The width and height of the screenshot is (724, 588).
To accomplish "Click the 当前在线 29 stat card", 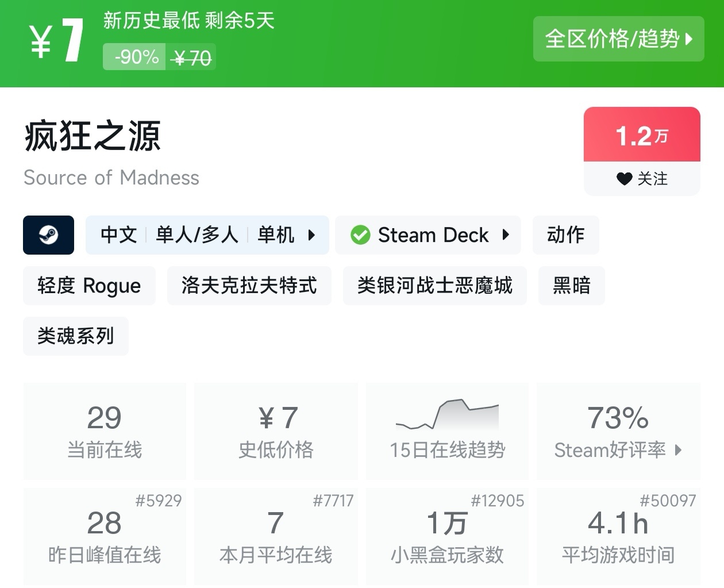I will [x=105, y=431].
